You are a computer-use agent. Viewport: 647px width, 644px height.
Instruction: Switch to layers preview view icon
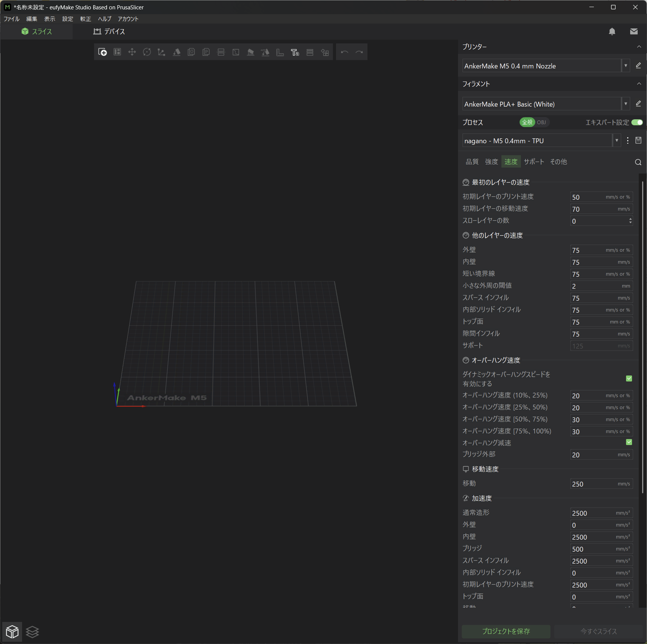tap(33, 632)
